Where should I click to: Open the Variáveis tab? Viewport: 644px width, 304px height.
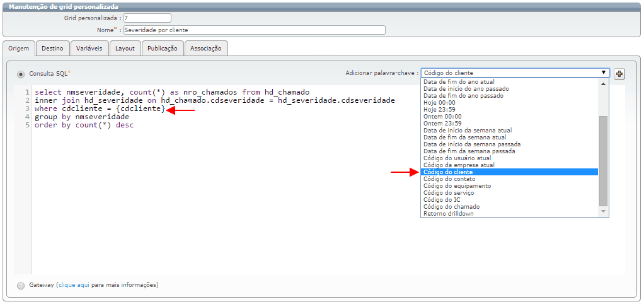tap(89, 49)
